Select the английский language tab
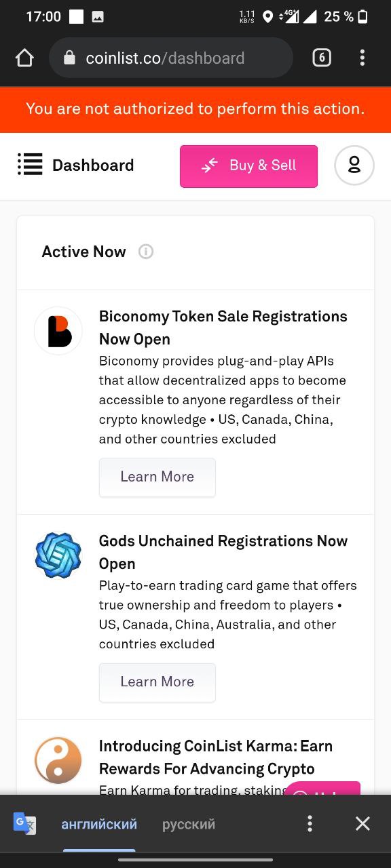Image resolution: width=391 pixels, height=868 pixels. tap(99, 825)
